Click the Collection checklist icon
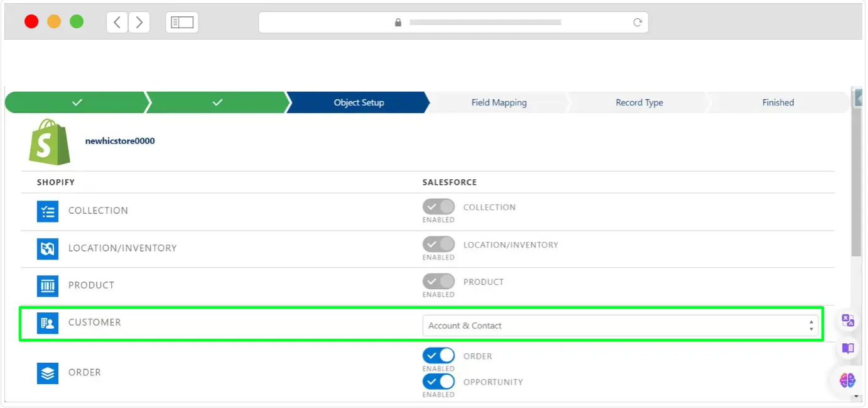 click(x=48, y=212)
